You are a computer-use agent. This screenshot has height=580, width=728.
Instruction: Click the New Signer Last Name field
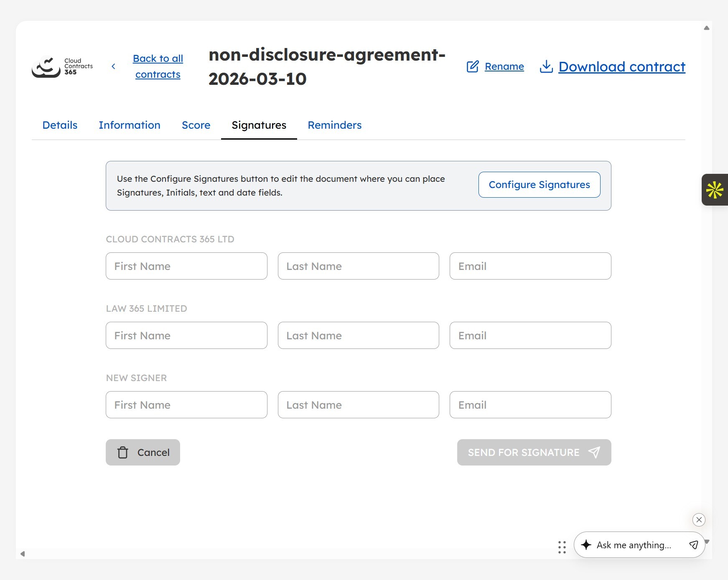[358, 405]
